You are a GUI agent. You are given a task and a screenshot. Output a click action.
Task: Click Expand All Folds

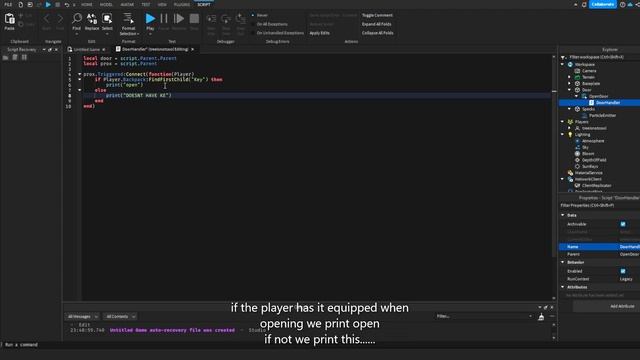tap(376, 24)
